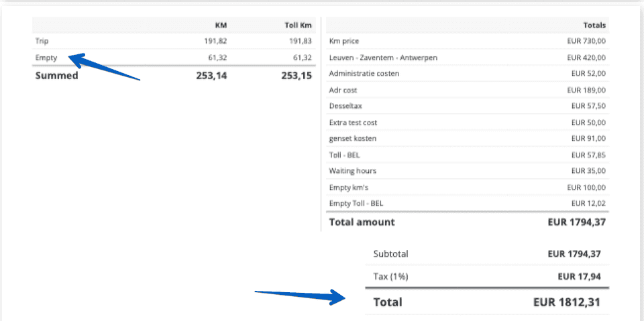Click the EUR 12,02 amount
This screenshot has width=644, height=321.
pyautogui.click(x=588, y=203)
